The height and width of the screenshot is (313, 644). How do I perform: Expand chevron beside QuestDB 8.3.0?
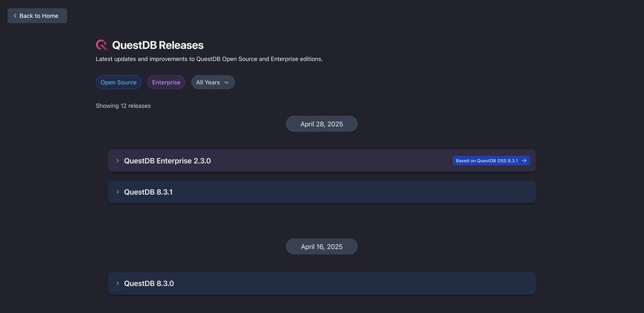tap(117, 283)
